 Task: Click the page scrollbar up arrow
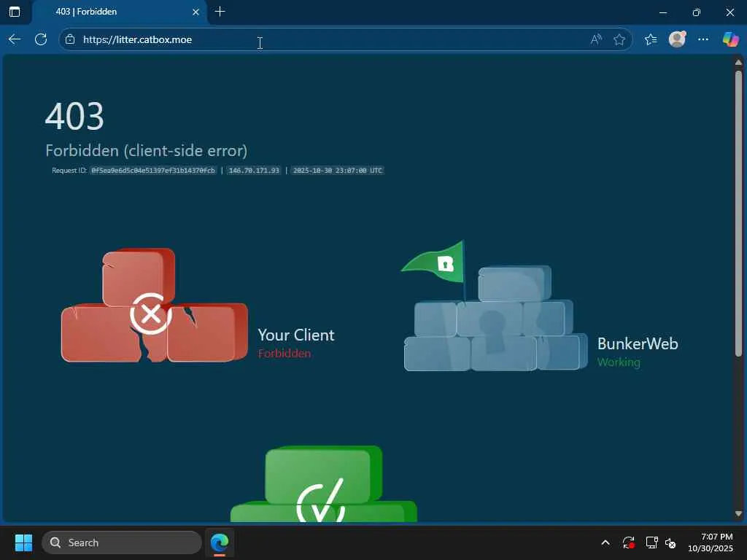[x=738, y=63]
